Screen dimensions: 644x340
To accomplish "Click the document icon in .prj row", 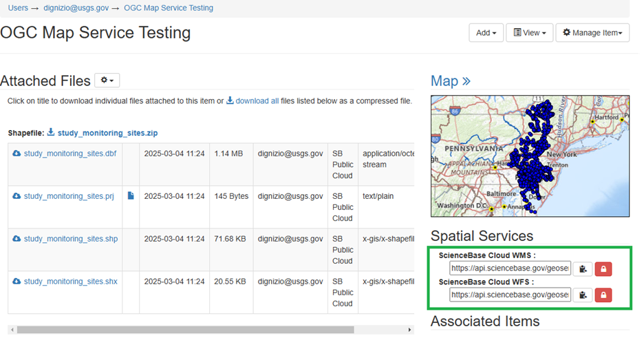I will 131,196.
